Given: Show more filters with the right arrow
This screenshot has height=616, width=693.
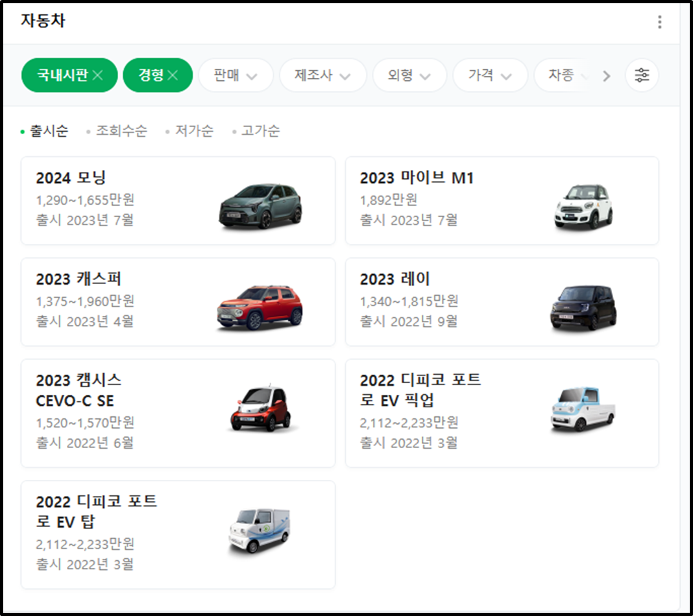Looking at the screenshot, I should (x=606, y=76).
